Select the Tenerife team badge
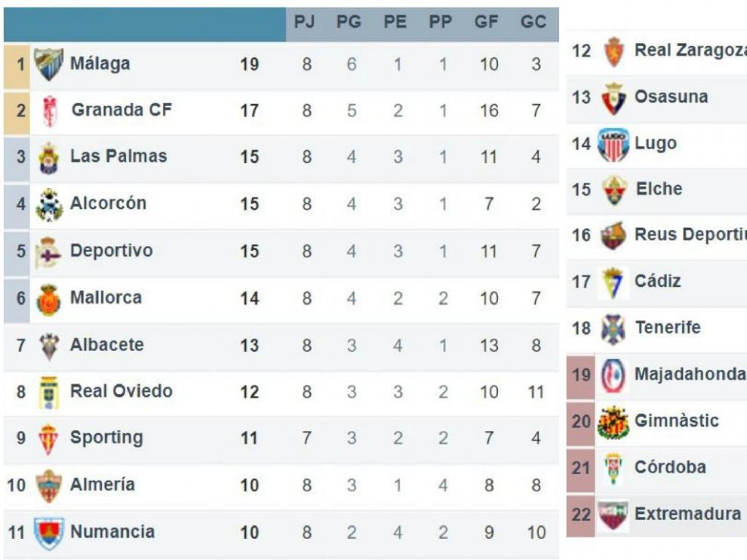 click(x=613, y=329)
